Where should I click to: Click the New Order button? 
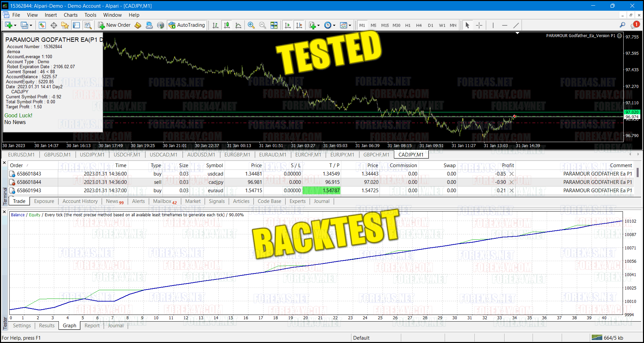(x=114, y=25)
